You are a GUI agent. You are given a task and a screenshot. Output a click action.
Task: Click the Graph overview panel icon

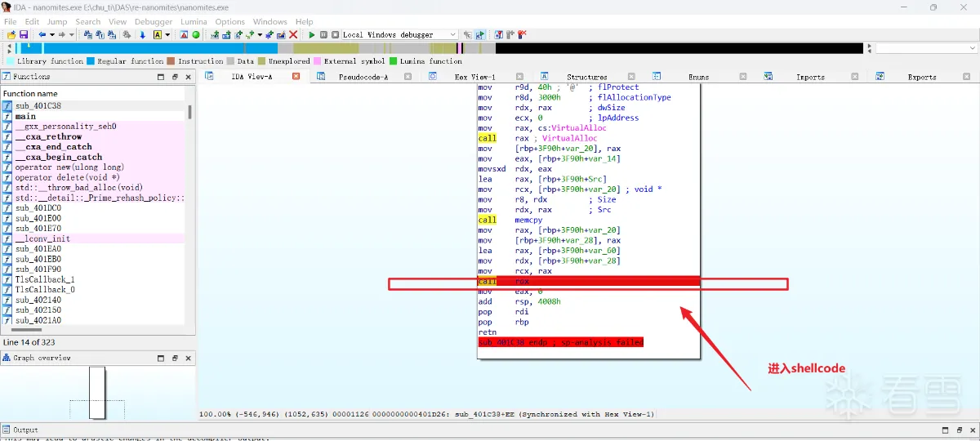[6, 358]
